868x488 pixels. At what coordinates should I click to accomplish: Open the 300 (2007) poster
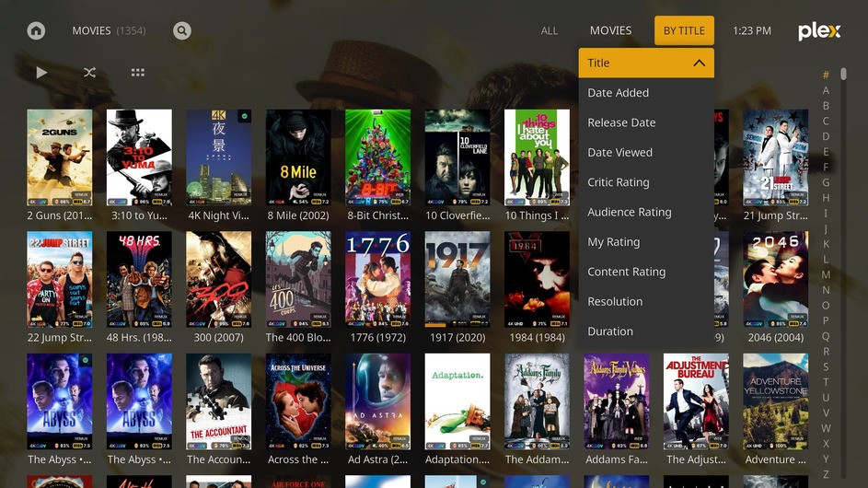[x=219, y=279]
